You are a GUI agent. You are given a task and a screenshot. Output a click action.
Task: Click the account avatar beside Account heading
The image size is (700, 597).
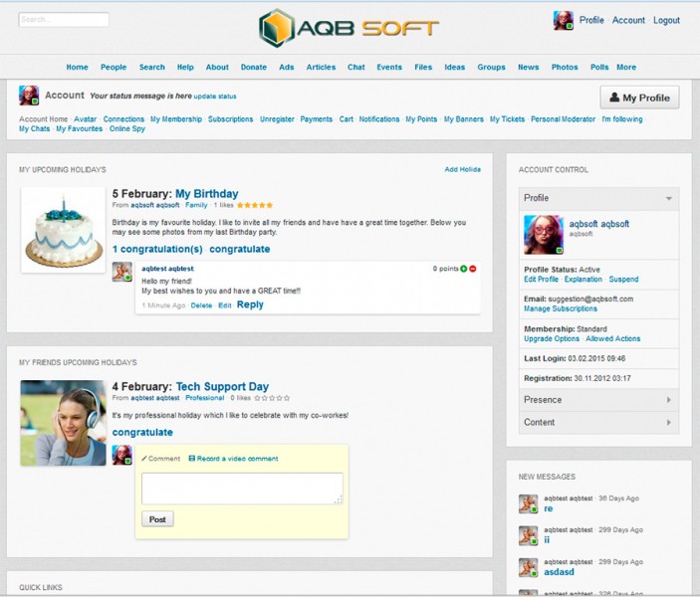[x=29, y=96]
